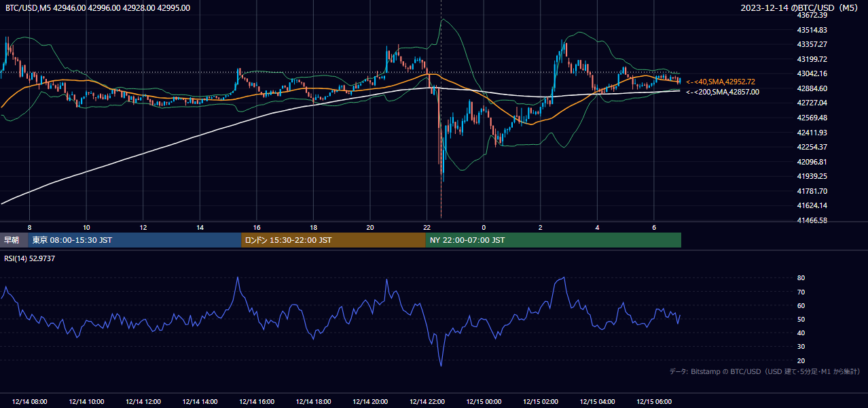Click hour label 22 under the price chart

point(427,227)
